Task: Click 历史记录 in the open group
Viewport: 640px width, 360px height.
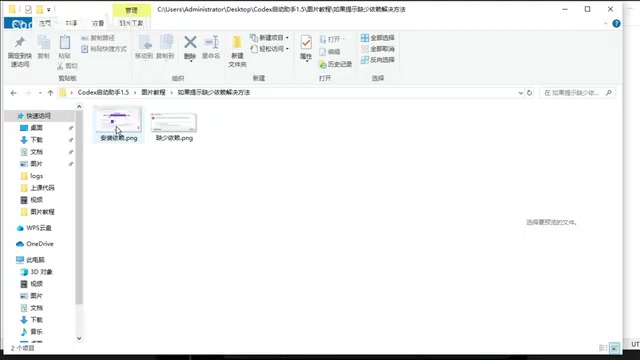Action: (x=336, y=64)
